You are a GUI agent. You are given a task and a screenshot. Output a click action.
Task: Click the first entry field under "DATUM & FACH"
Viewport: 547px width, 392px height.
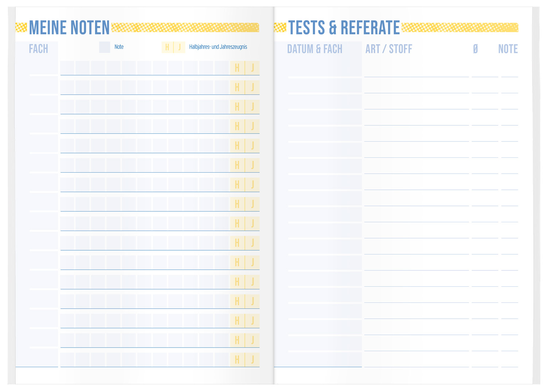pos(325,69)
